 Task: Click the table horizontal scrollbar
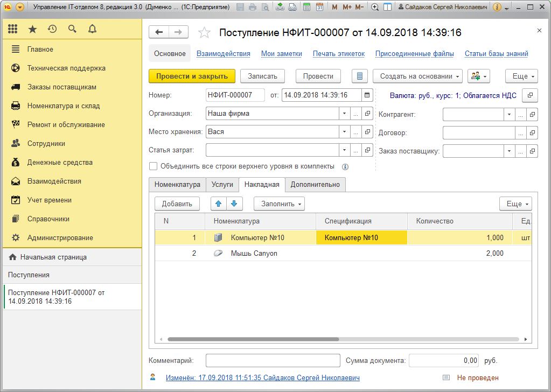[253, 339]
